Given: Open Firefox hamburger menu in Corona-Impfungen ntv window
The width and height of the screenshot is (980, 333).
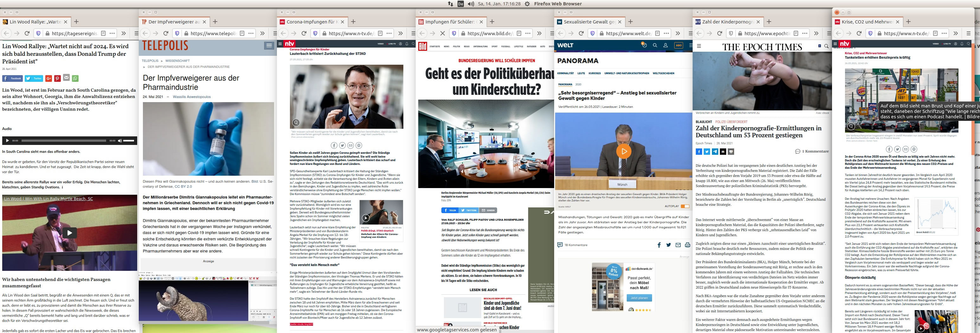Looking at the screenshot, I should point(413,34).
